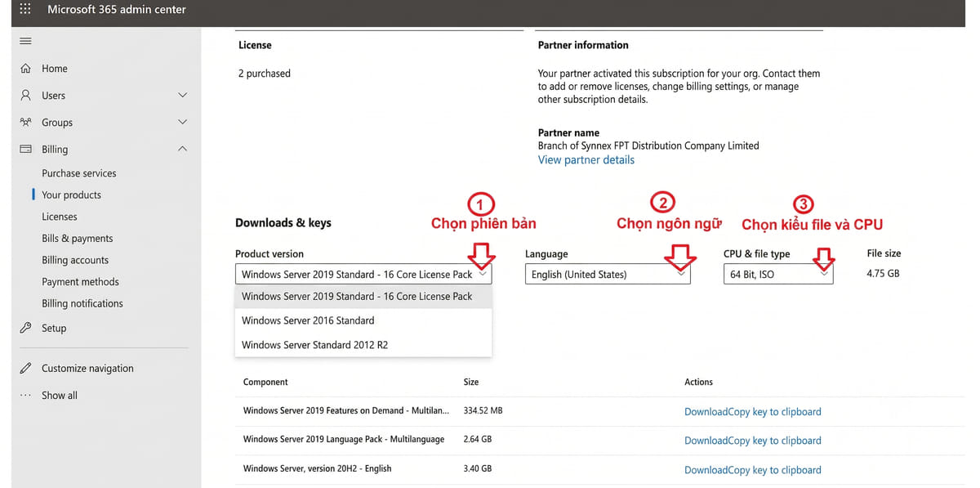Image resolution: width=980 pixels, height=488 pixels.
Task: Copy key for Features on Demand row
Action: coord(774,412)
